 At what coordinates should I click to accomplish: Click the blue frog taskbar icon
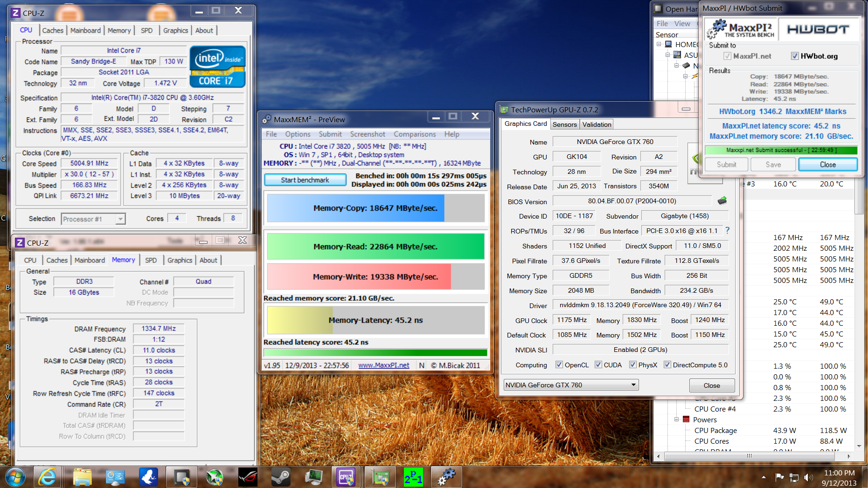(x=148, y=477)
